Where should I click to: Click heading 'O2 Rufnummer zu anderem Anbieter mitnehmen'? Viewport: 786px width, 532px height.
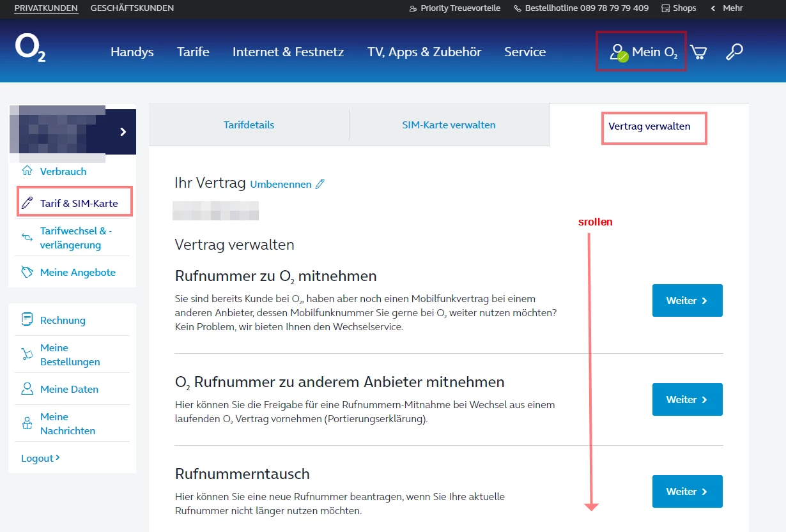[x=340, y=382]
